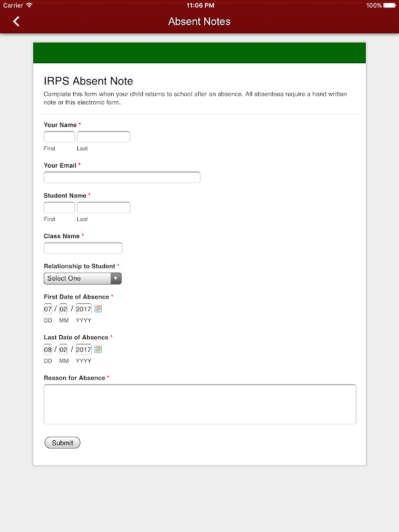
Task: Open the Relationship to Student dropdown
Action: [x=82, y=278]
